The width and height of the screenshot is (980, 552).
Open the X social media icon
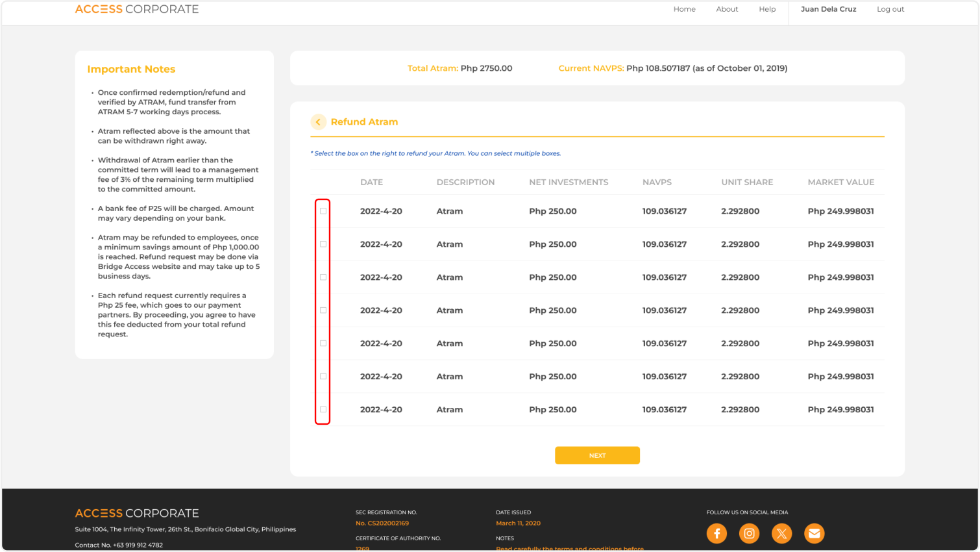point(781,534)
